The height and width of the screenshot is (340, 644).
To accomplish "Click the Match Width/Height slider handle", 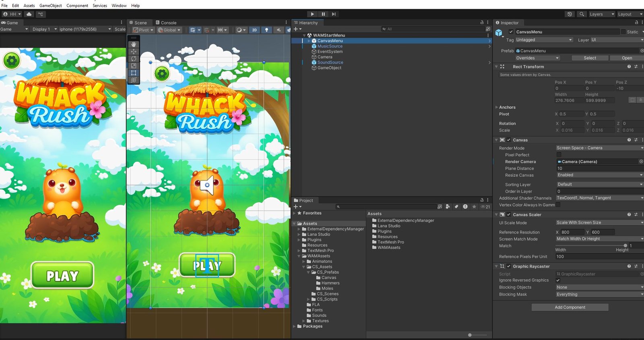I will 625,245.
